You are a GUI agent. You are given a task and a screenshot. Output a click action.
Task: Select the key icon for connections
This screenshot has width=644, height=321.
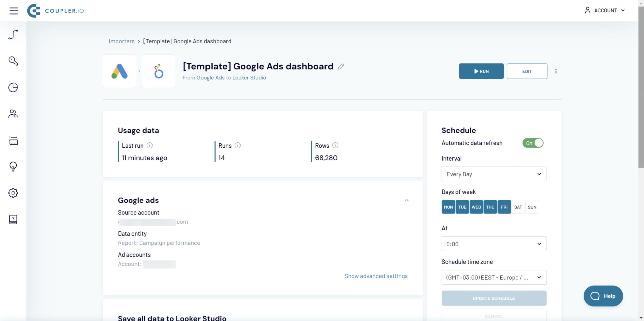pyautogui.click(x=13, y=61)
